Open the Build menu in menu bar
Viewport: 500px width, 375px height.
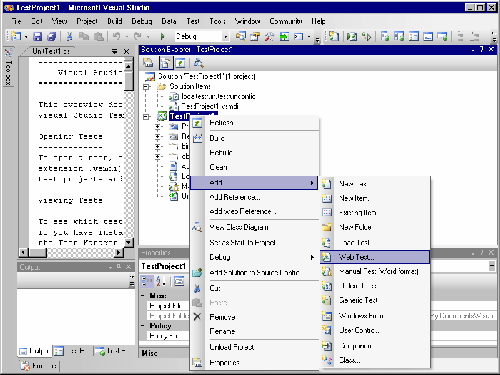(115, 21)
